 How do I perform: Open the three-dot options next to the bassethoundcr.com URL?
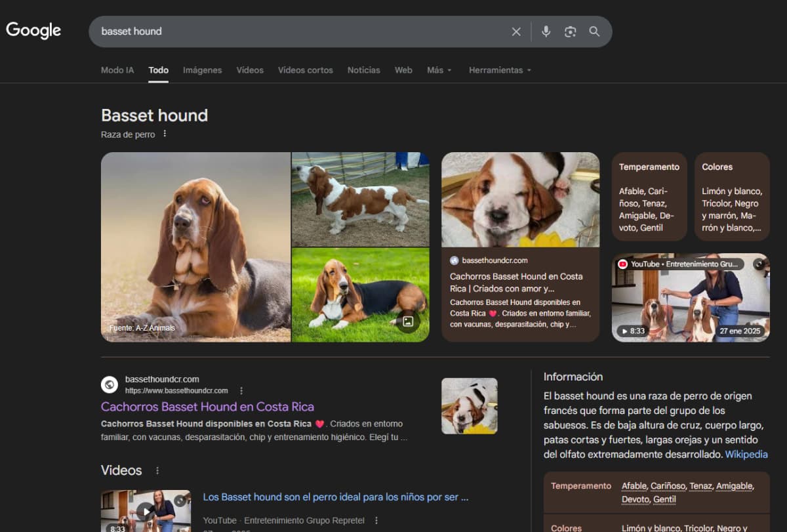pos(241,390)
